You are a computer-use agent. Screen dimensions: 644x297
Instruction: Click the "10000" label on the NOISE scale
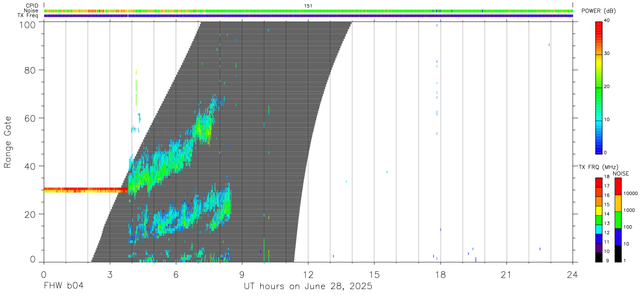tap(631, 194)
